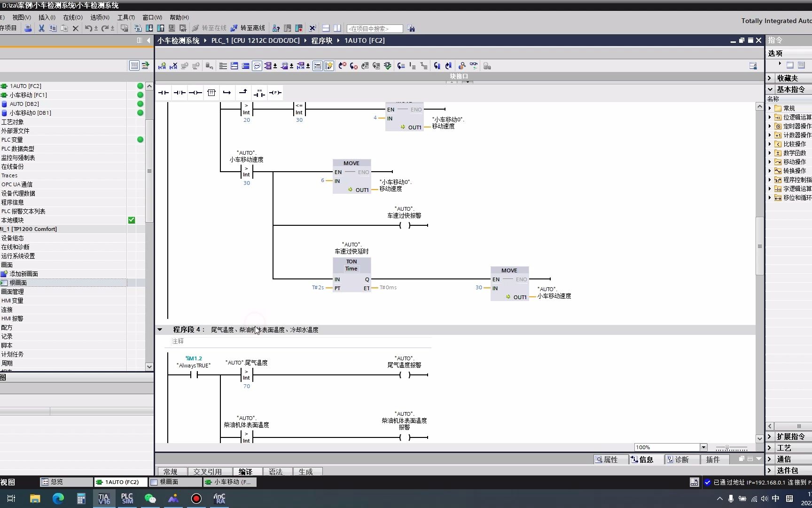Toggle favorites bar in editor
The image size is (812, 508).
coord(329,66)
